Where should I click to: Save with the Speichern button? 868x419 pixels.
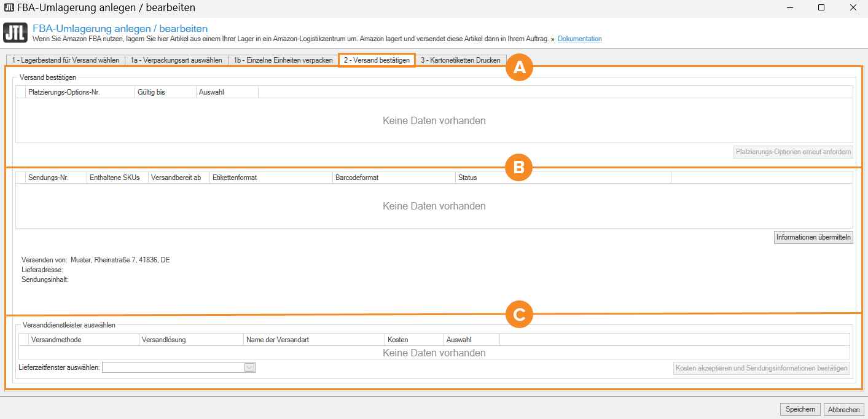coord(800,409)
